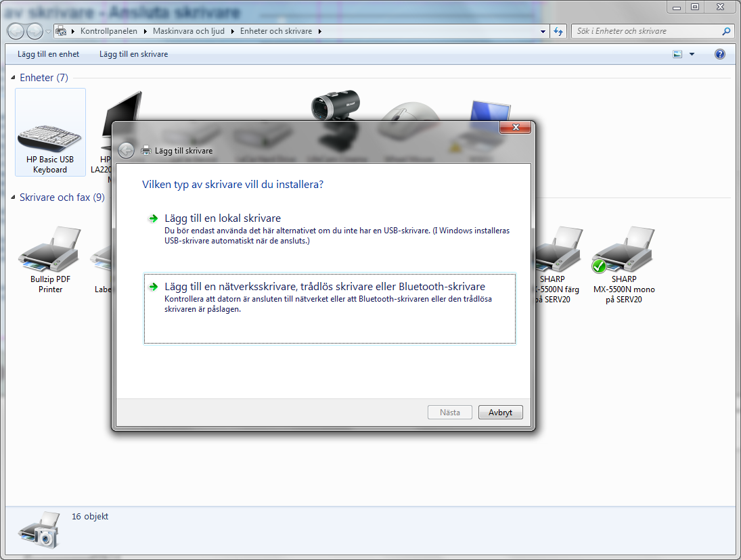Screen dimensions: 741x560
Task: Choose Lägg till en lokal skrivare
Action: [x=222, y=218]
